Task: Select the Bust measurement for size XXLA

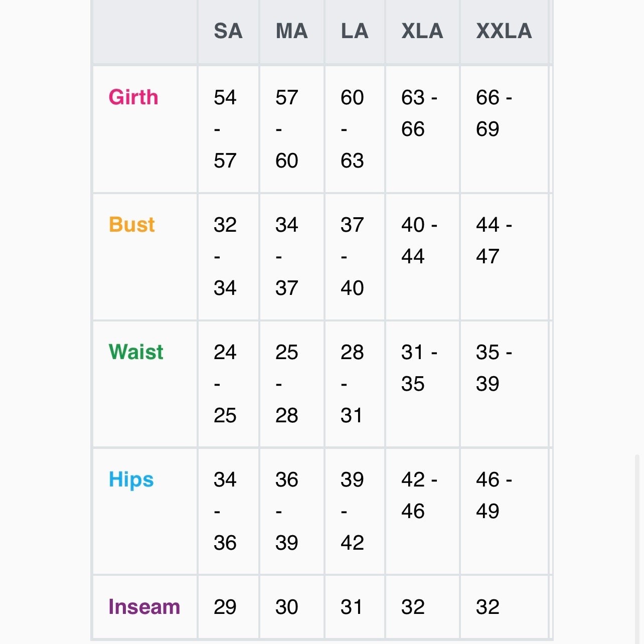Action: (x=494, y=240)
